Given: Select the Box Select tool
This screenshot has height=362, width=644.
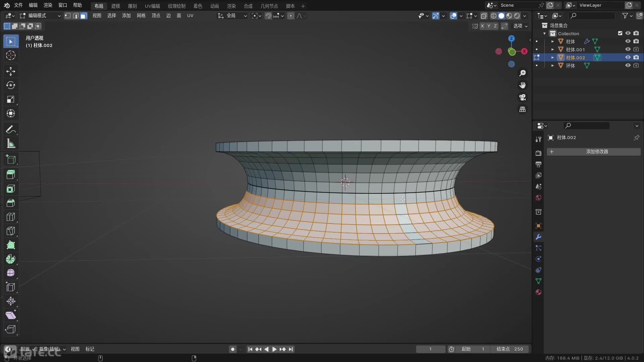Looking at the screenshot, I should click(x=11, y=42).
